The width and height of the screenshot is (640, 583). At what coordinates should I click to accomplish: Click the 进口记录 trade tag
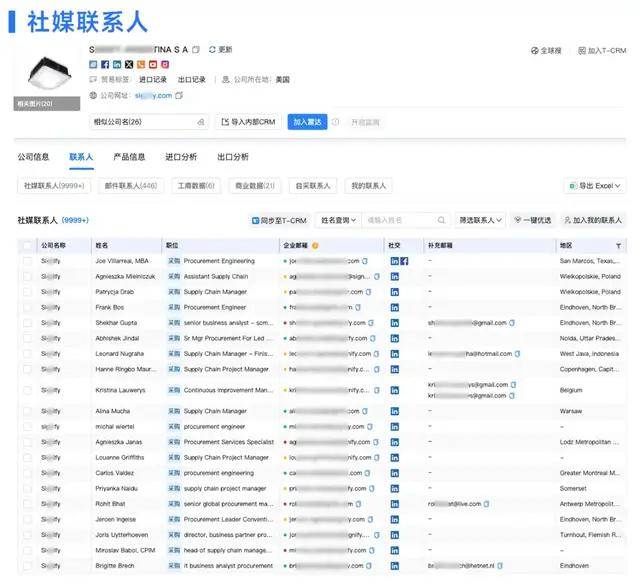click(153, 80)
